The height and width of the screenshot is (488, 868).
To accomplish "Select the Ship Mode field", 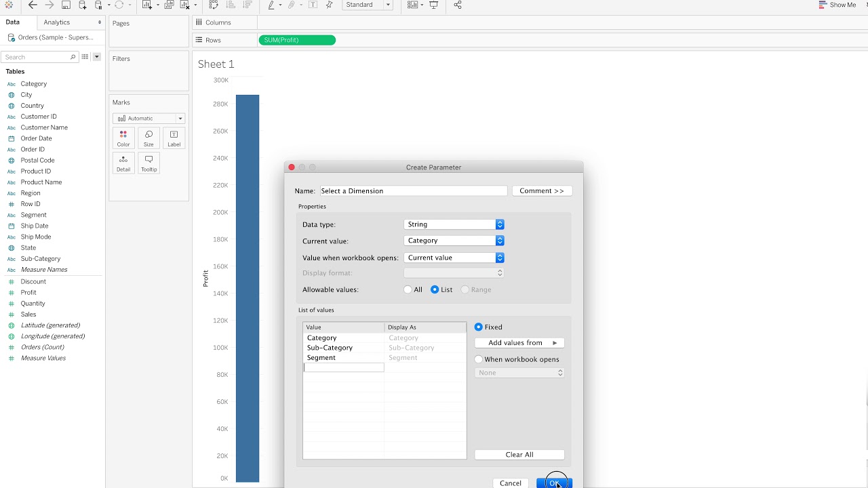I will point(36,237).
